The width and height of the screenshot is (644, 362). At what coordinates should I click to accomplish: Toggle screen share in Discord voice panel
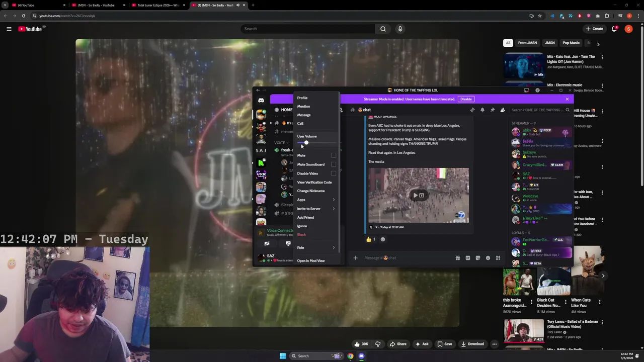tap(288, 243)
